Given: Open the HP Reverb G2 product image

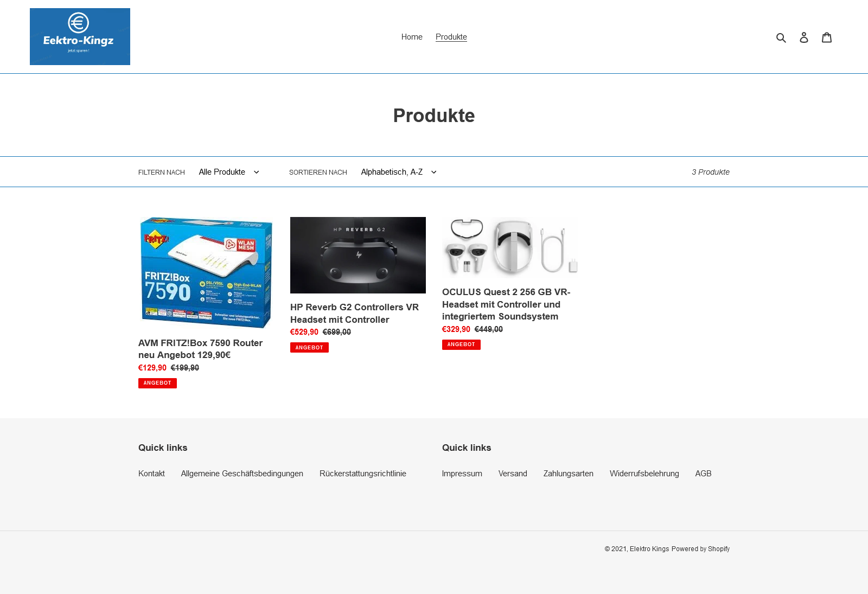Looking at the screenshot, I should click(358, 255).
